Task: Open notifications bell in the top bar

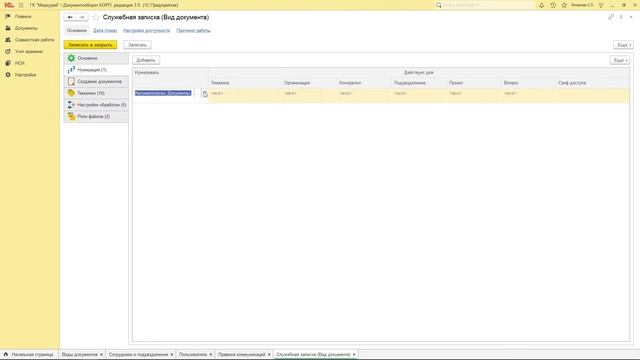Action: click(x=542, y=5)
